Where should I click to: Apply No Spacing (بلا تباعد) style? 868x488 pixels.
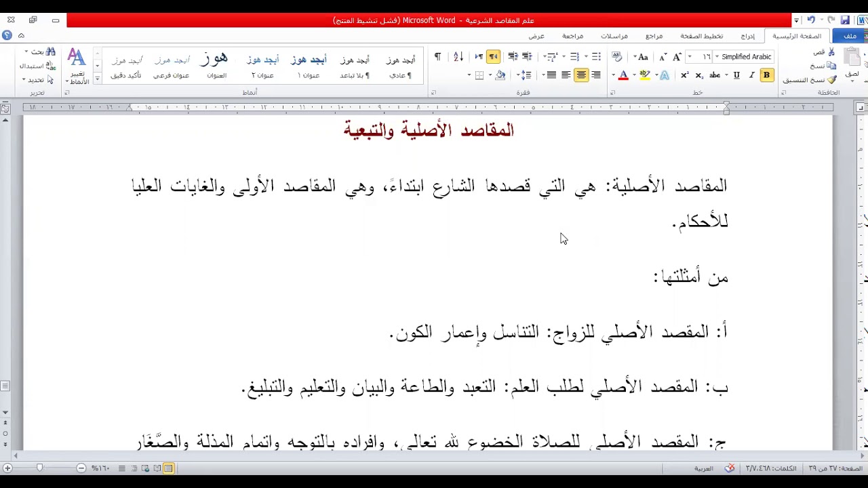(x=355, y=66)
